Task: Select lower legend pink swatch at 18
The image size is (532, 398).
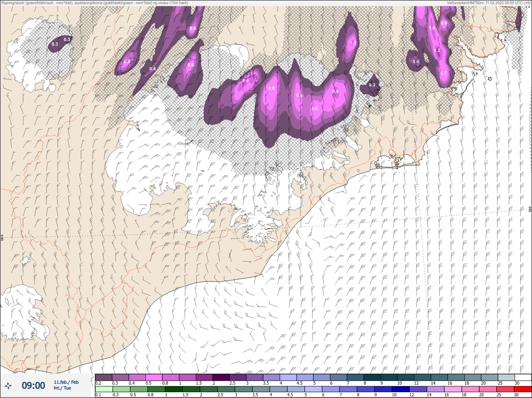Action: pos(470,389)
